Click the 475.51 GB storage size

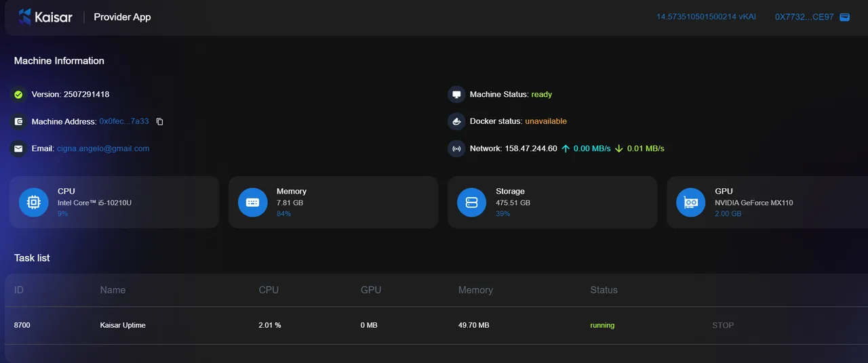(x=513, y=203)
